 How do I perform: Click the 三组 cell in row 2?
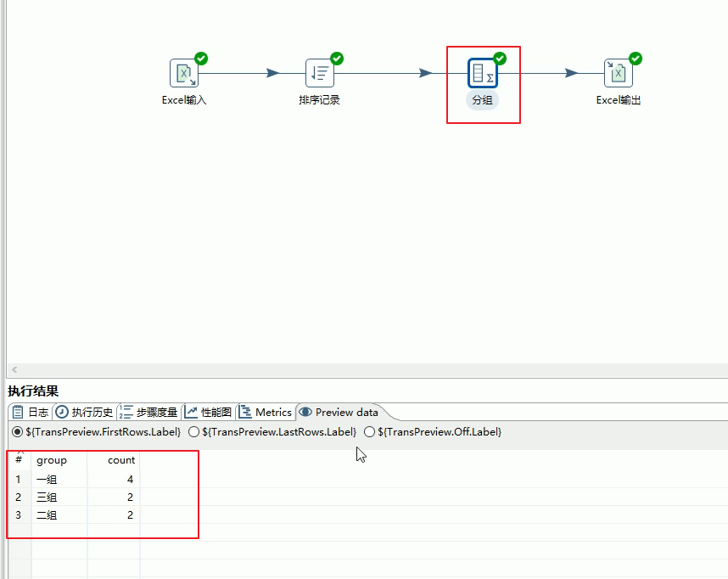click(59, 497)
